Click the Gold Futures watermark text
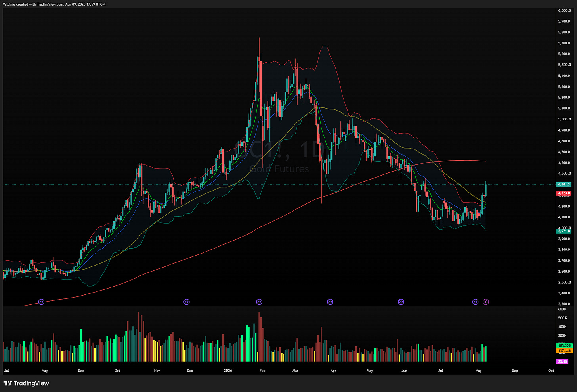The width and height of the screenshot is (577, 392). point(279,169)
